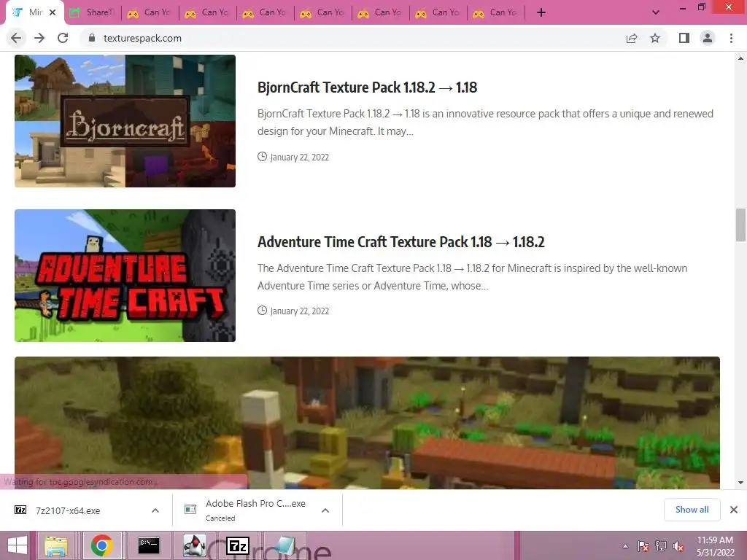Open the BjornCraft Texture Pack article title
The height and width of the screenshot is (560, 747).
click(x=367, y=87)
